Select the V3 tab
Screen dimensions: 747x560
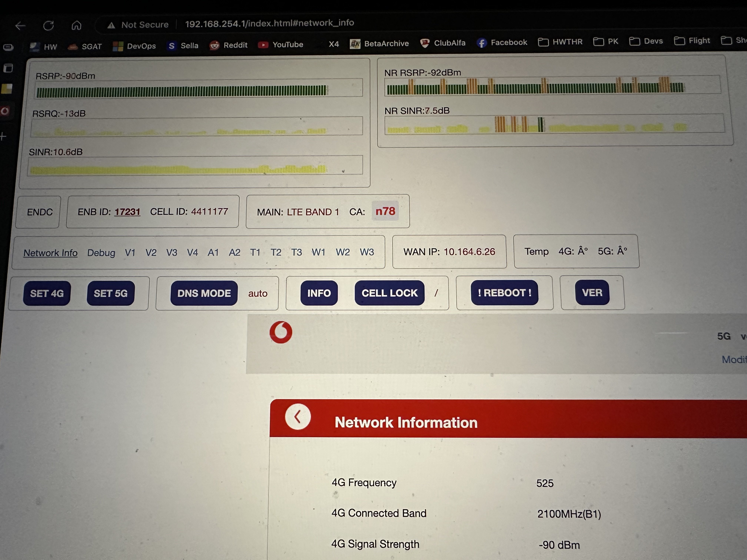(x=172, y=252)
